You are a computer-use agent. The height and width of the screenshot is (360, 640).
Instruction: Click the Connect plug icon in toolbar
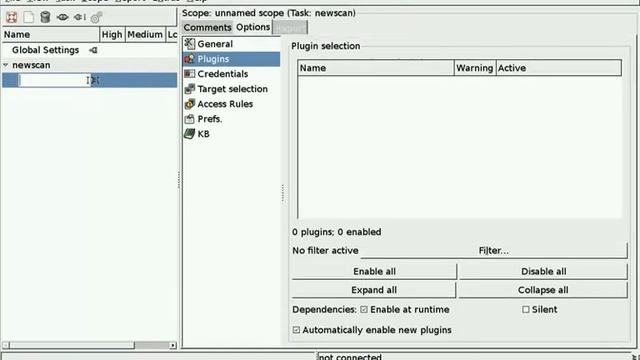tap(79, 17)
